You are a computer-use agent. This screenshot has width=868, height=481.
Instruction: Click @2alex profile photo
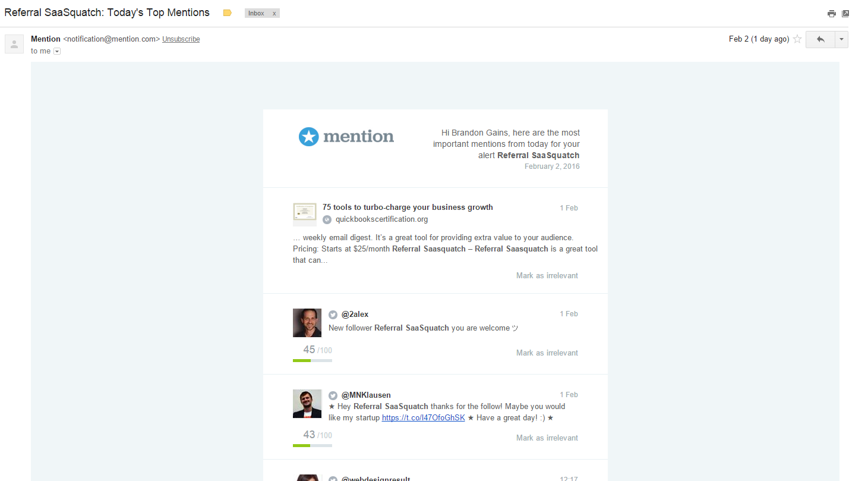click(x=307, y=323)
